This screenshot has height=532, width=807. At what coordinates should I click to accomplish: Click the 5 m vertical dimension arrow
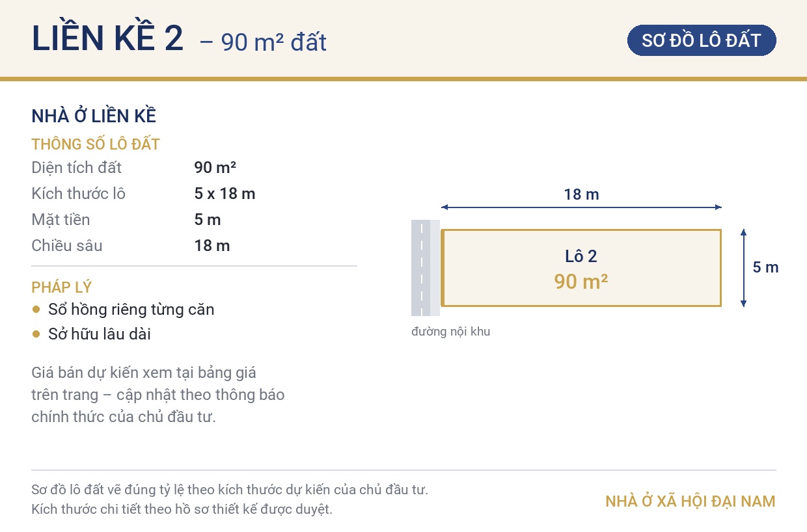pos(743,267)
